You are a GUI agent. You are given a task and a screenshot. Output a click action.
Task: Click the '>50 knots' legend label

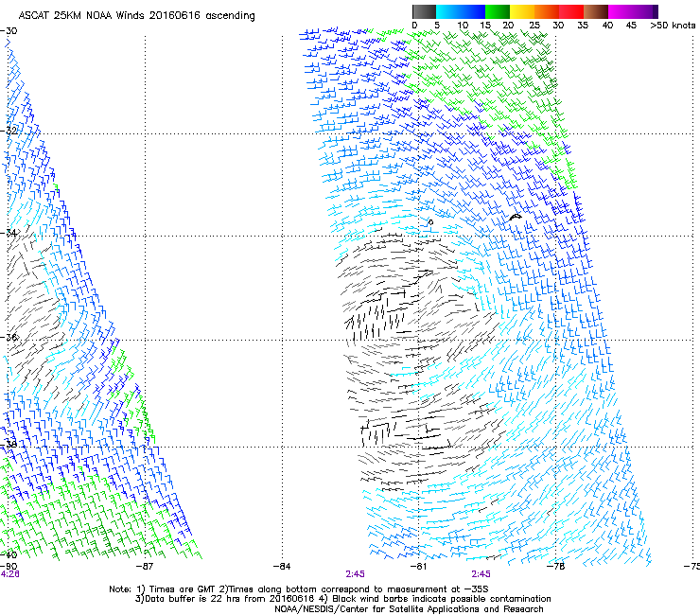tap(673, 26)
